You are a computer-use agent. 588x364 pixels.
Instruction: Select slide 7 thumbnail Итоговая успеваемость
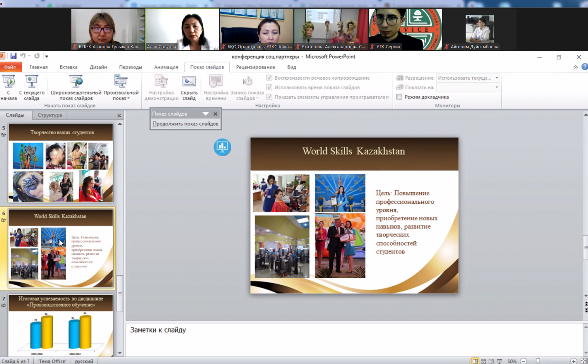pos(61,325)
